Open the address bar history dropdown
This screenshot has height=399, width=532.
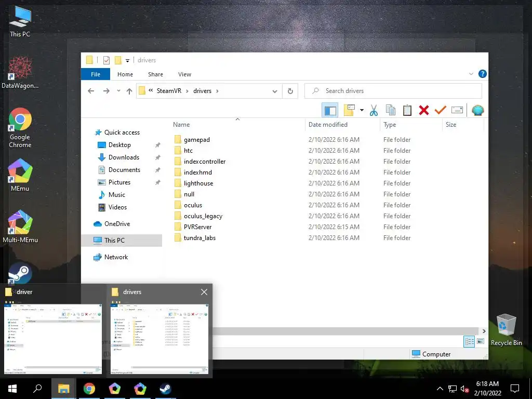(x=275, y=91)
